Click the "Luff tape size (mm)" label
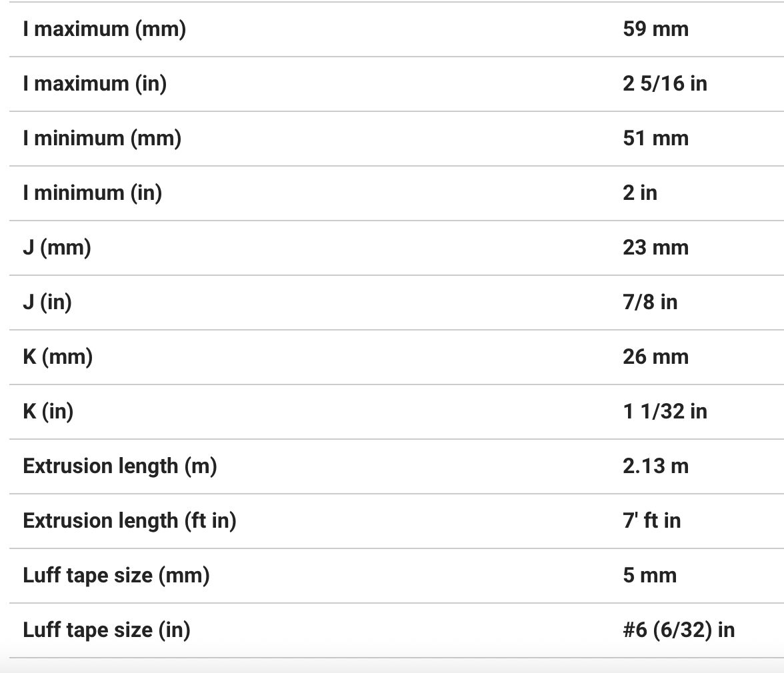The image size is (784, 673). [117, 576]
